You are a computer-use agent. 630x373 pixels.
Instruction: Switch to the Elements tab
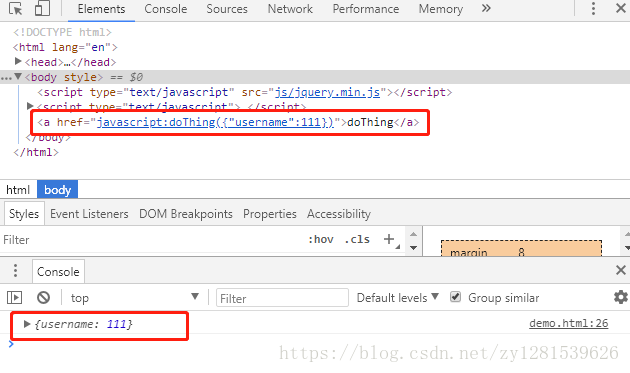[101, 9]
